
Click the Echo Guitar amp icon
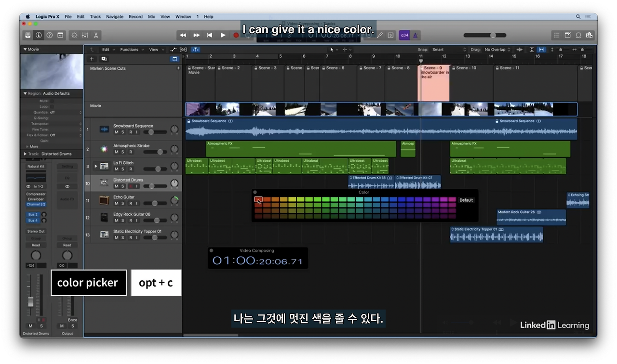click(x=104, y=200)
